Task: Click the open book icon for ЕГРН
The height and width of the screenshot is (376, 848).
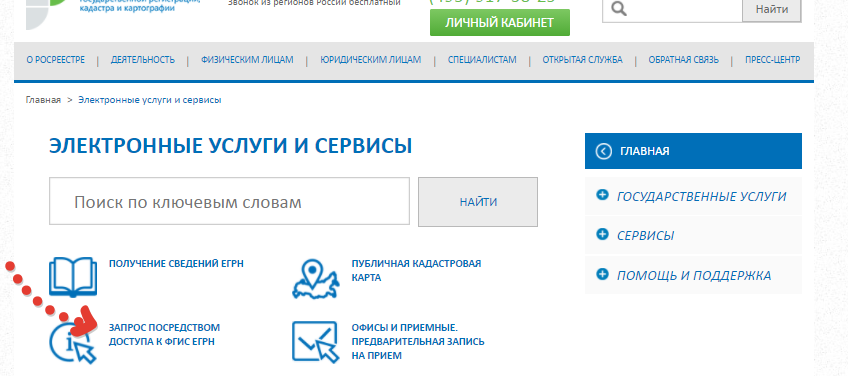Action: 73,277
